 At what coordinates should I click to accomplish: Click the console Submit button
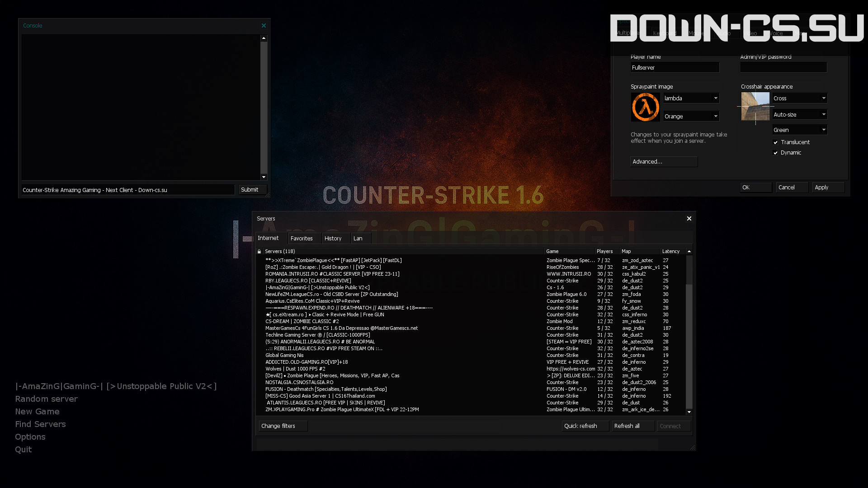click(x=253, y=190)
